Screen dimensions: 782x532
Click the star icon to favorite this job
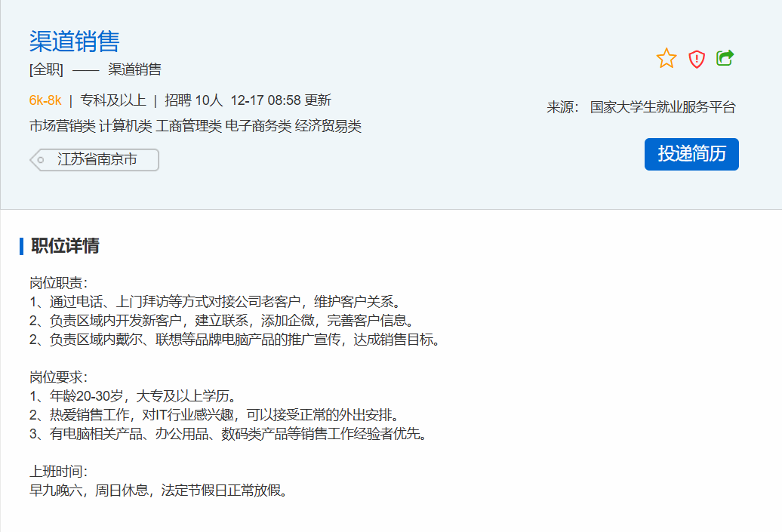[667, 58]
